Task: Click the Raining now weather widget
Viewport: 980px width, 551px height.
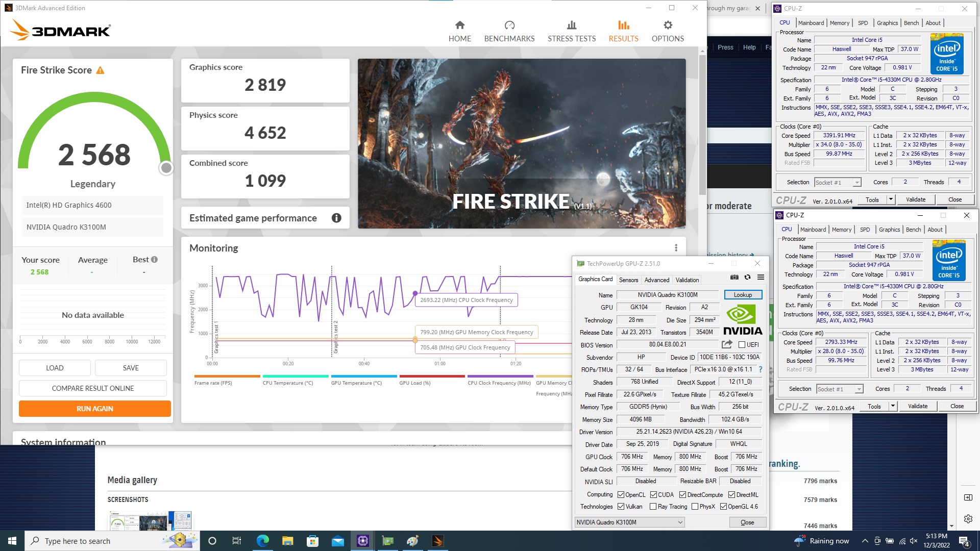Action: [821, 541]
